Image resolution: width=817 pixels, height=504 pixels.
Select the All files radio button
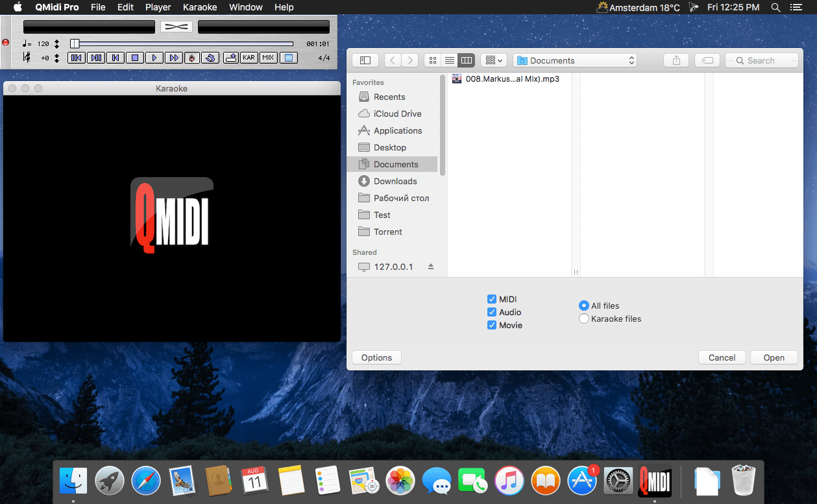tap(584, 306)
